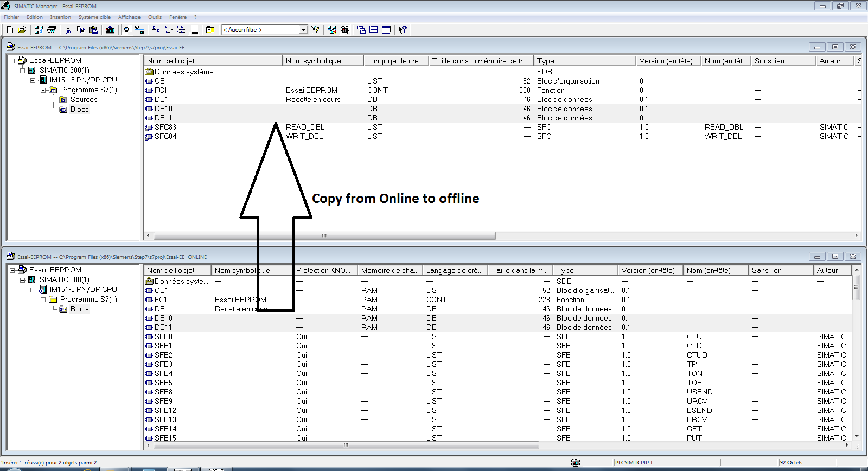The height and width of the screenshot is (471, 868).
Task: Click the offline pane horizontal scrollbar thumb
Action: point(324,236)
